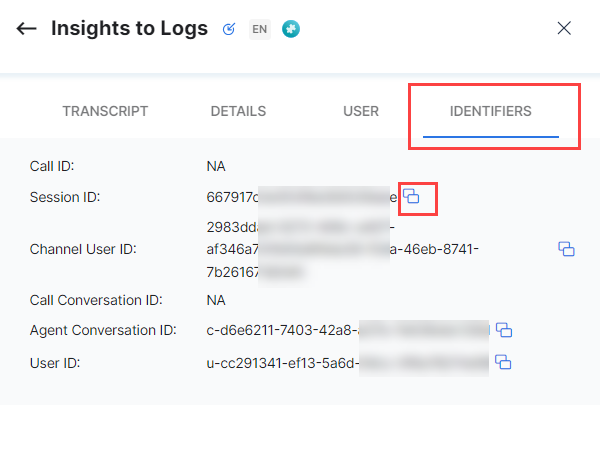Click the EN language badge

tap(260, 29)
